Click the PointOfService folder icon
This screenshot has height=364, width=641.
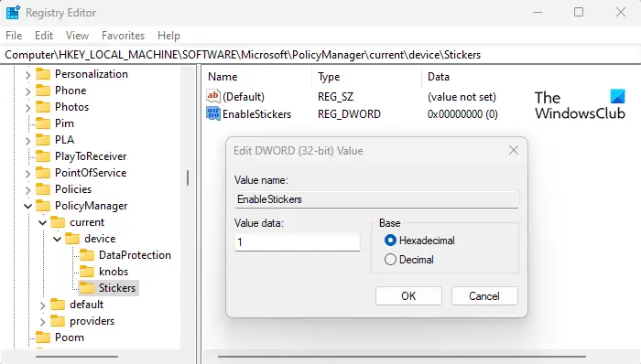pyautogui.click(x=42, y=173)
